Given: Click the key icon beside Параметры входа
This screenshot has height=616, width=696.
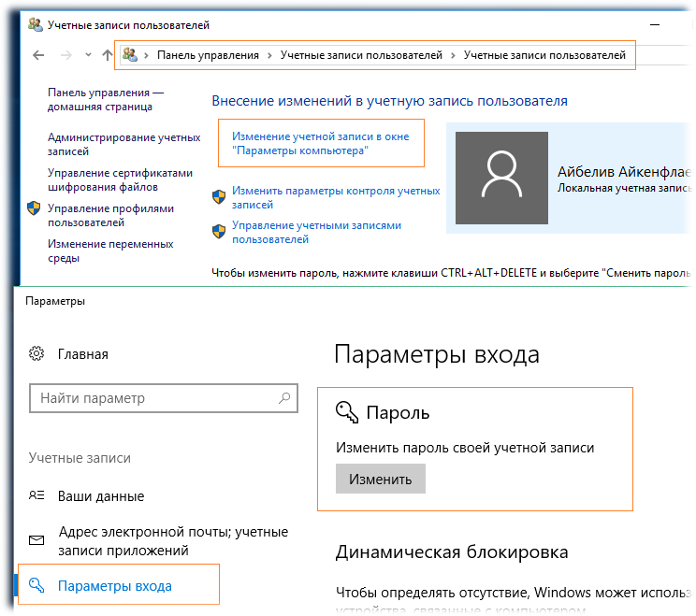Looking at the screenshot, I should tap(36, 585).
